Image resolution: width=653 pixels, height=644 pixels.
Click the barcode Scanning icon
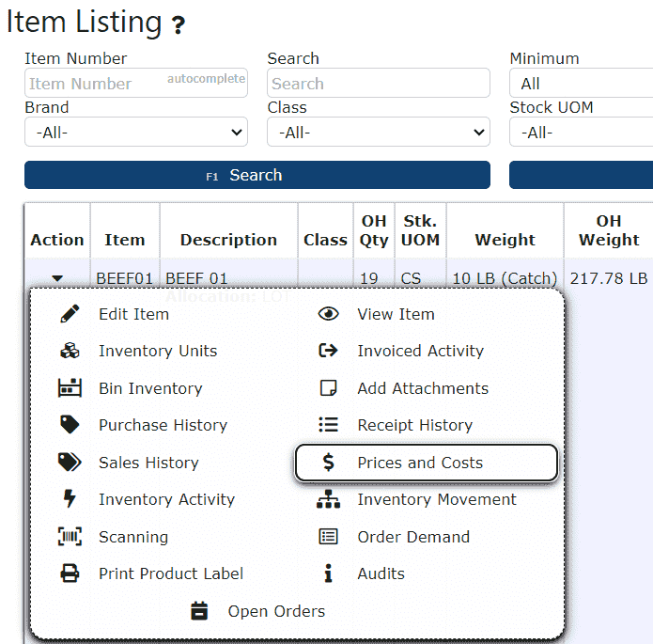pyautogui.click(x=70, y=537)
